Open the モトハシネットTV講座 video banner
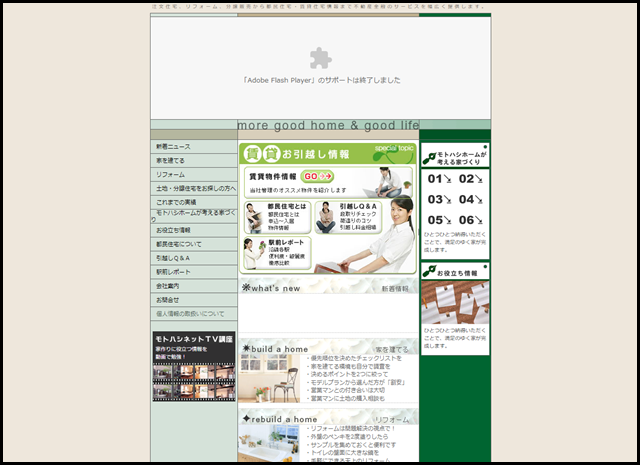 coord(194,366)
